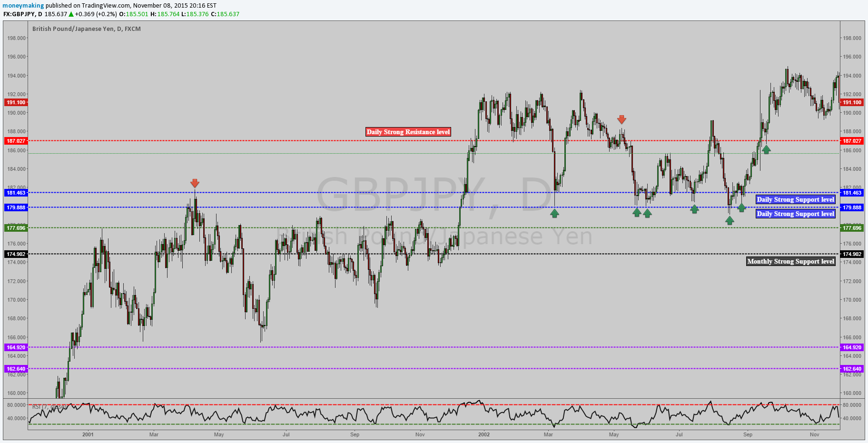Select the FX:GBPJPY, D symbol title
Screen dimensions: 868x443
point(23,14)
